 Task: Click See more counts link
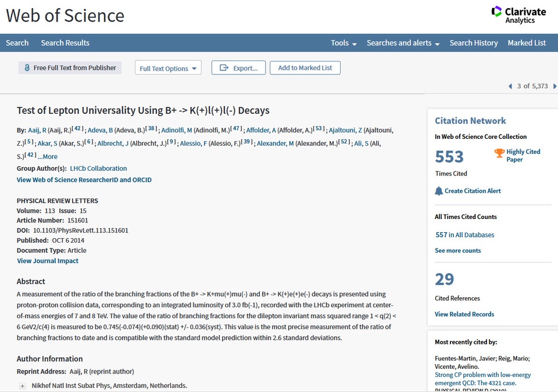[457, 250]
